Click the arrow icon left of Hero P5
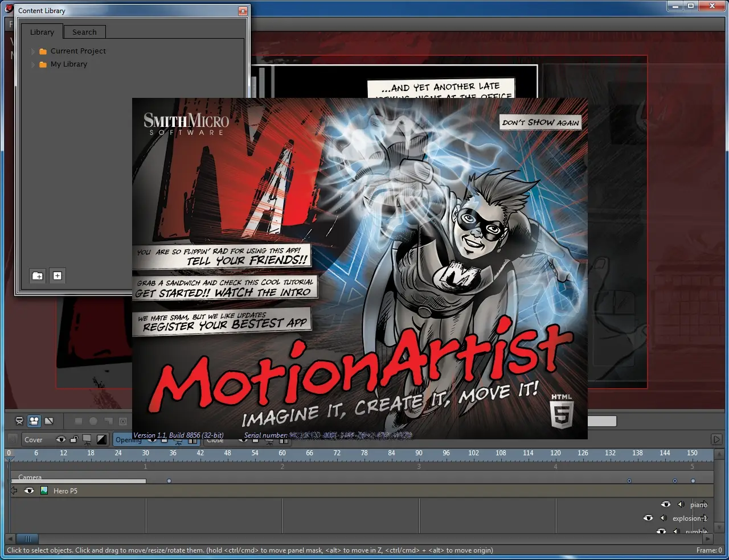729x560 pixels. click(14, 491)
